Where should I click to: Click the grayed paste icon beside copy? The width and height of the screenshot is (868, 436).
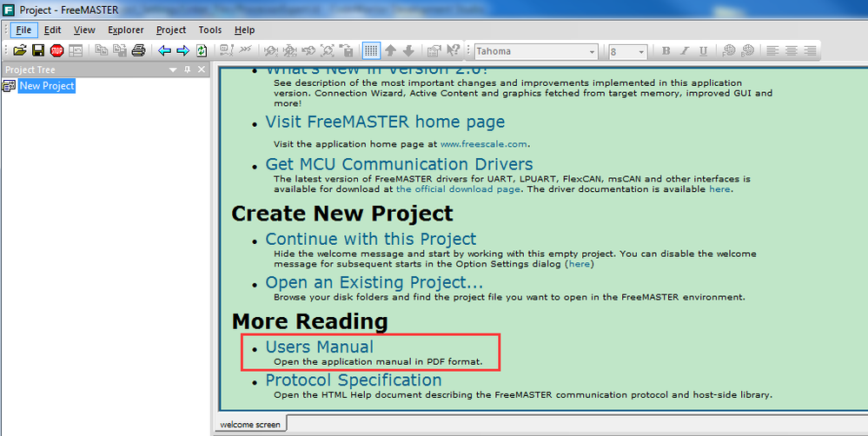tap(120, 51)
